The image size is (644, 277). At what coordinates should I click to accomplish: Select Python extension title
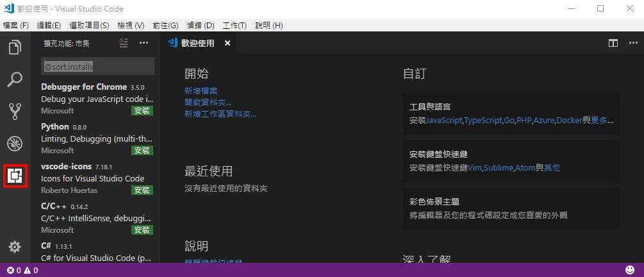[x=55, y=126]
